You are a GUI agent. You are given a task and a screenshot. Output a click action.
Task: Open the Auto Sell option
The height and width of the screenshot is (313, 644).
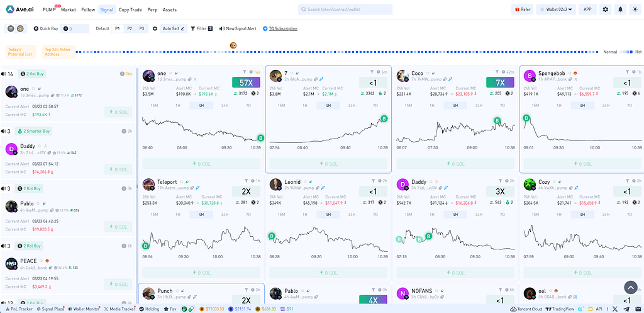point(174,29)
